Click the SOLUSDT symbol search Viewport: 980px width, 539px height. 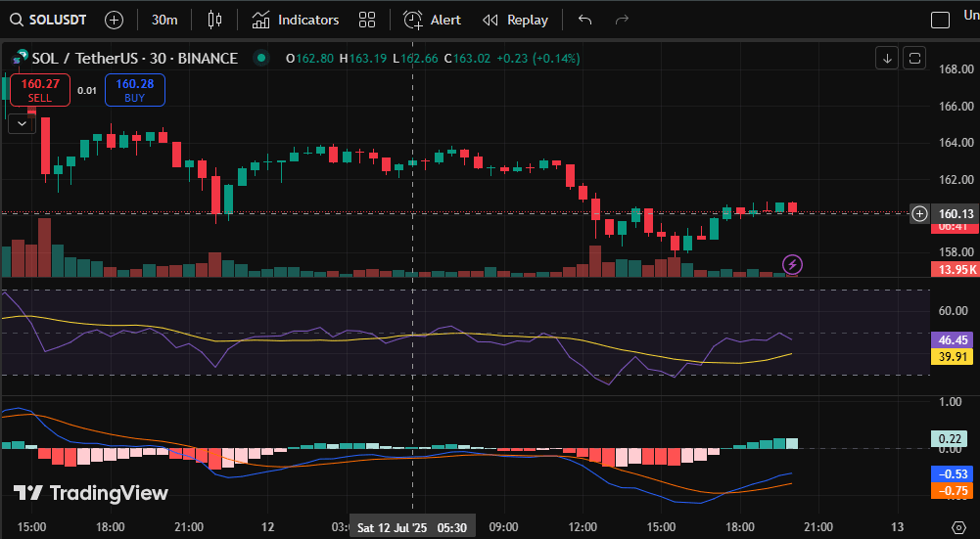[51, 20]
